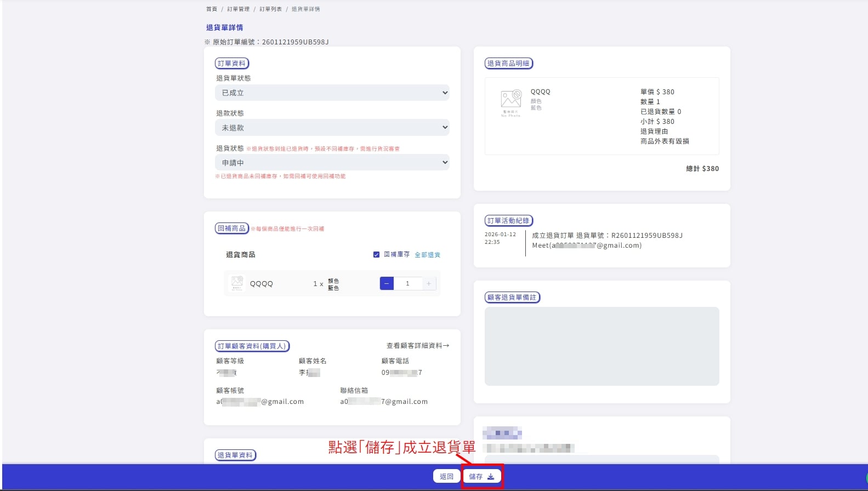Click the 小計 $ 380 text
The width and height of the screenshot is (868, 491).
pos(657,122)
